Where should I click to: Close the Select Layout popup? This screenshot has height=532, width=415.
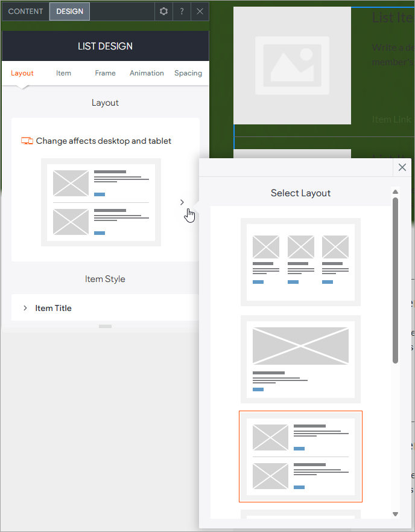[x=402, y=167]
